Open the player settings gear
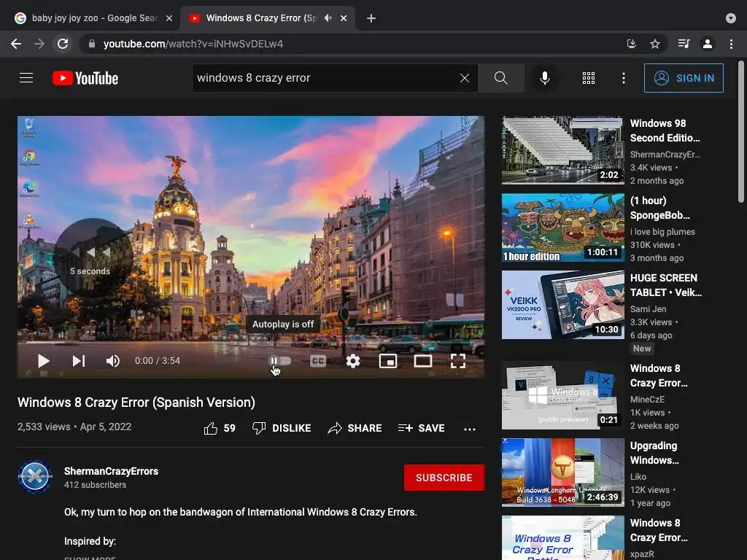Screen dimensions: 747x560 pos(352,361)
